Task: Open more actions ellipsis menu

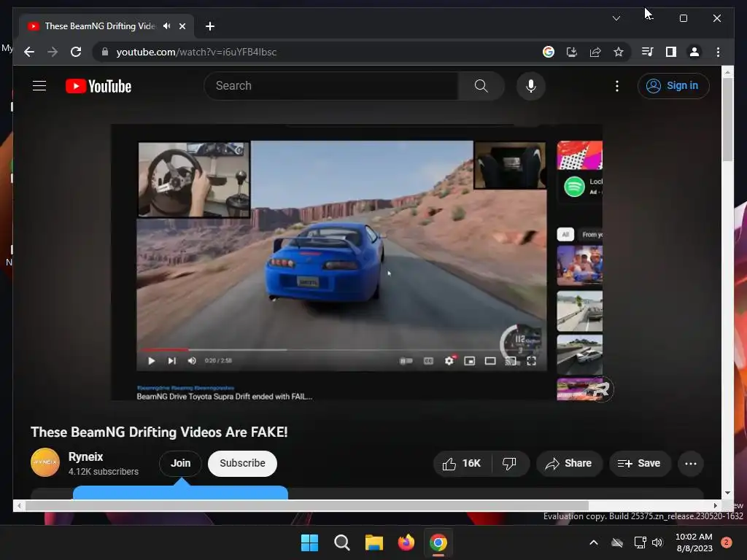Action: tap(691, 463)
